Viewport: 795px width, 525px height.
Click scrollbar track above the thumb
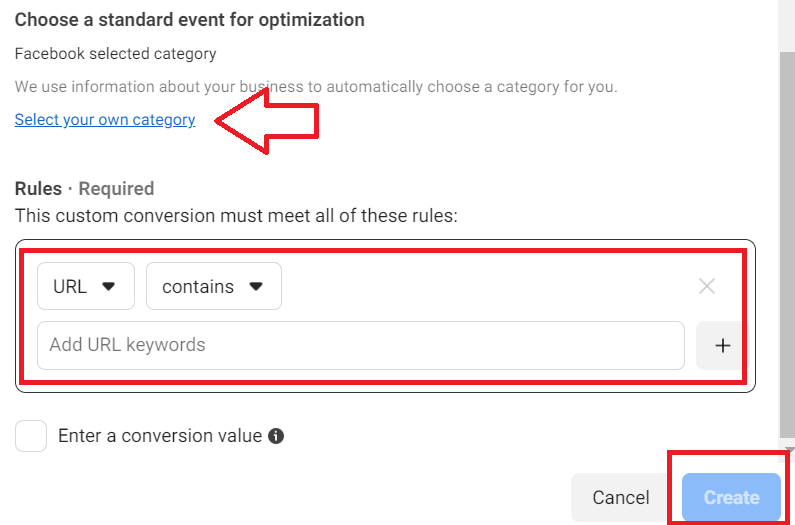[787, 25]
